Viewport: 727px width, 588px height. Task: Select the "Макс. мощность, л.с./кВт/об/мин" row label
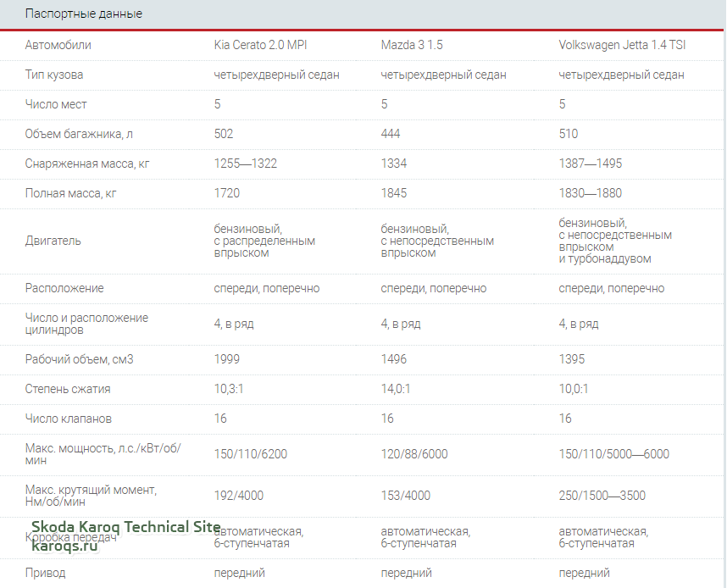click(103, 454)
